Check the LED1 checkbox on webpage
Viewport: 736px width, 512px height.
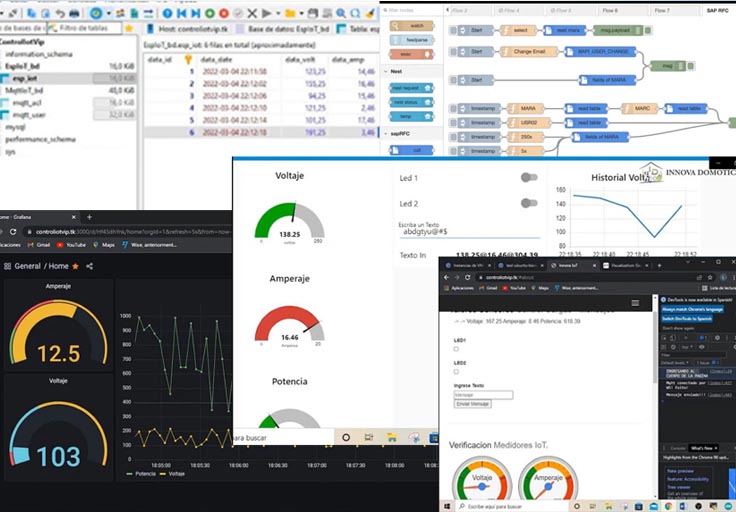pos(457,349)
